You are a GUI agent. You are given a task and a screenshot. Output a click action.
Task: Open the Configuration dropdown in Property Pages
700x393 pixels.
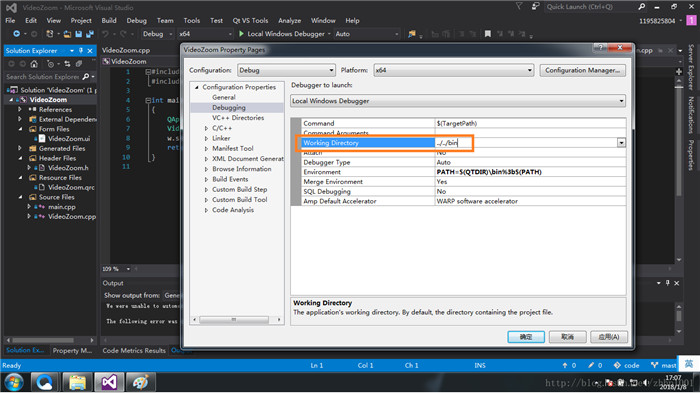tap(286, 70)
